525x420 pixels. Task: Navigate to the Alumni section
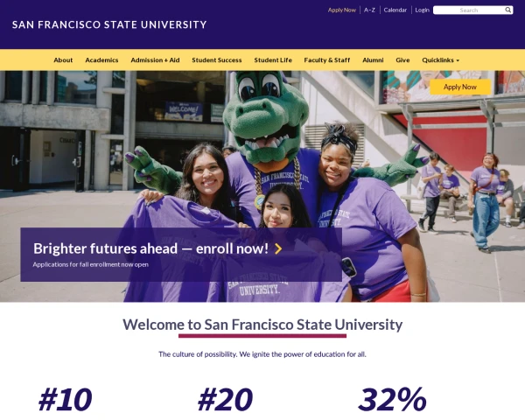click(373, 60)
